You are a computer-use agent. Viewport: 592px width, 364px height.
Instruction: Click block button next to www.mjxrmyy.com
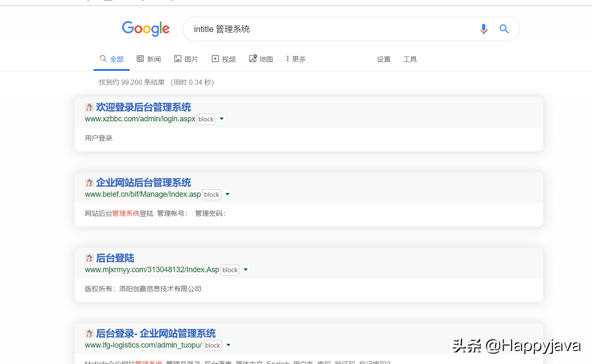click(230, 270)
